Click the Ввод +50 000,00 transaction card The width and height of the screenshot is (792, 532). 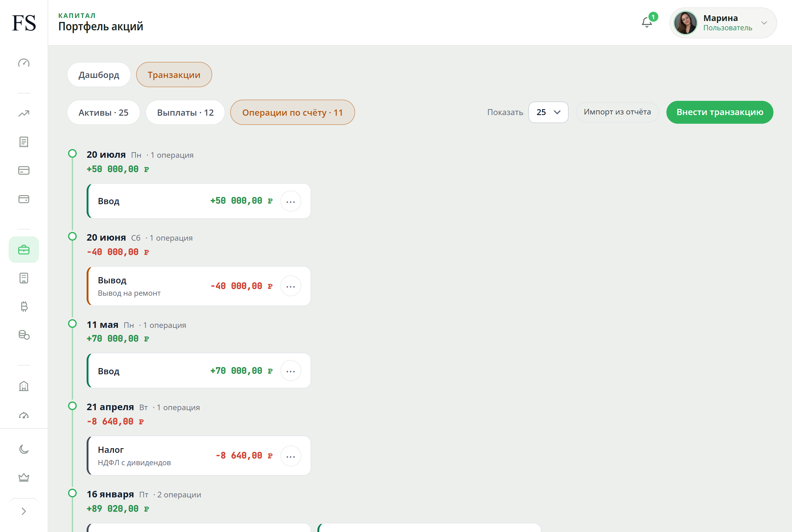tap(199, 201)
